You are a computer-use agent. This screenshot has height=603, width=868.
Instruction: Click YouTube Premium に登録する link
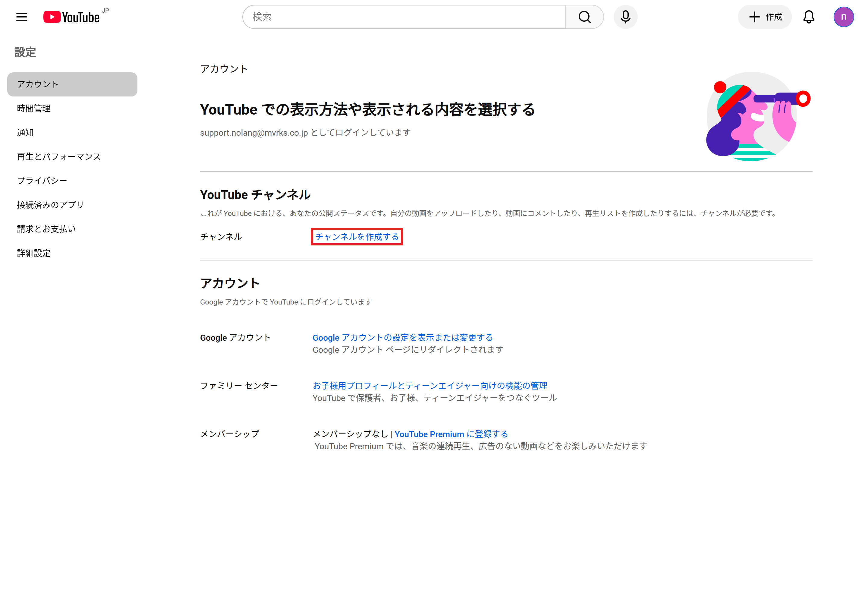point(451,434)
